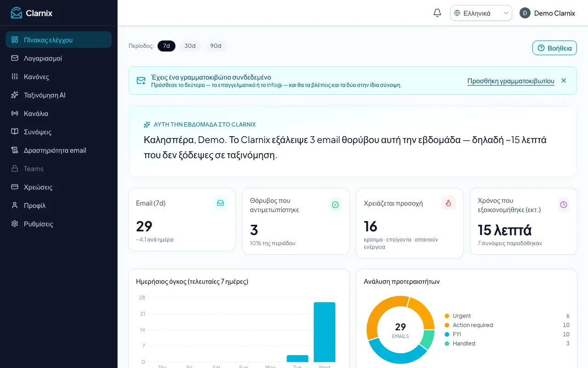Click the 7 συνόψεις παραδόθηκαν text
This screenshot has height=368, width=588.
[510, 243]
